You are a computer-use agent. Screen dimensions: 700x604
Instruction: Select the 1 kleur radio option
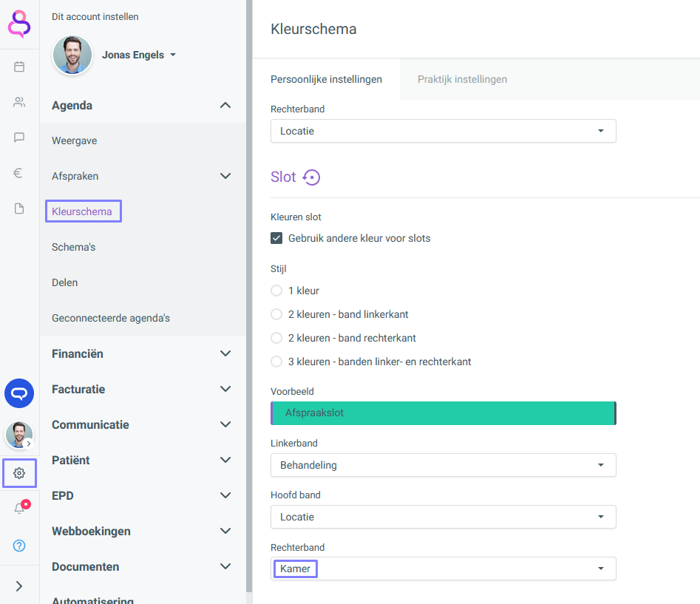click(276, 291)
